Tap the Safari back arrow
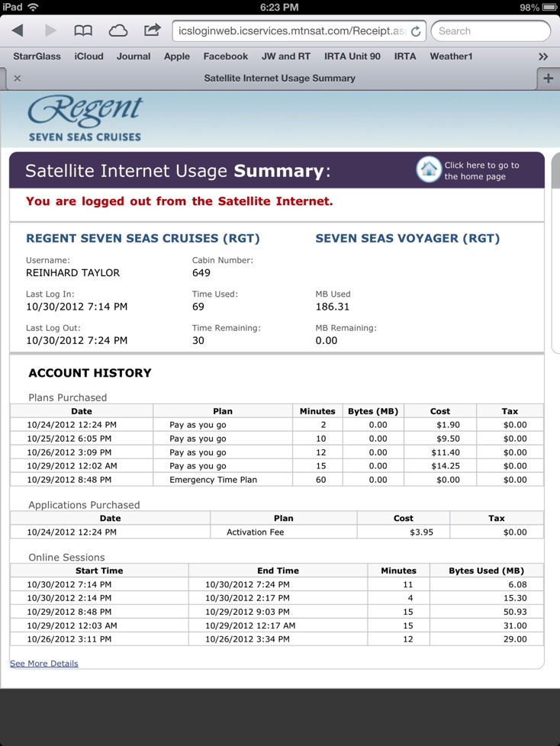 tap(18, 31)
